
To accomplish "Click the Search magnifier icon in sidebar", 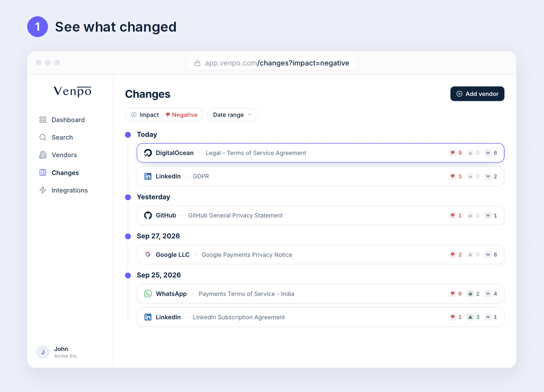I will pos(43,137).
